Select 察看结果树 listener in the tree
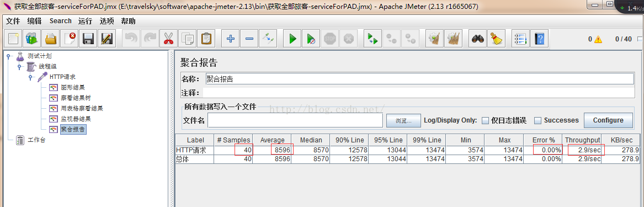This screenshot has height=207, width=644. pyautogui.click(x=76, y=98)
